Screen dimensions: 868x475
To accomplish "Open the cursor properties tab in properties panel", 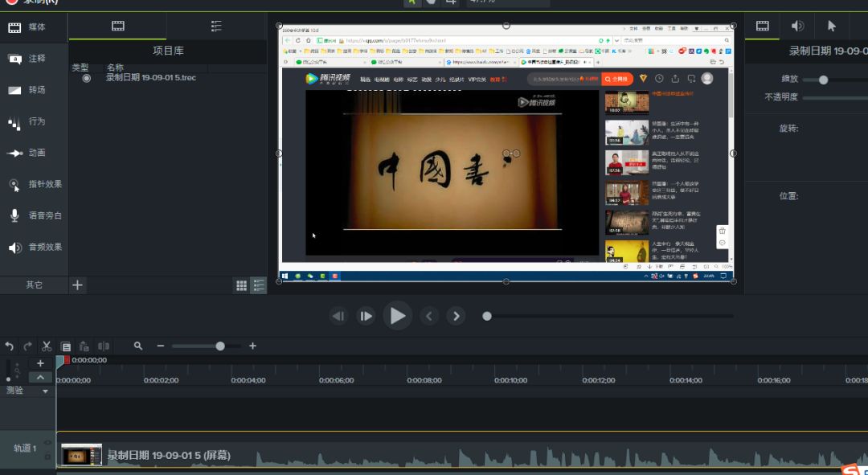I will (x=832, y=26).
